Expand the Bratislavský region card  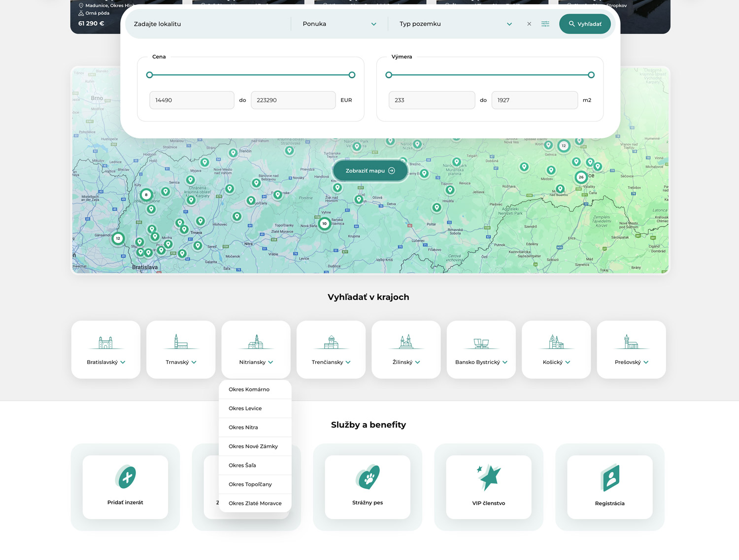tap(106, 350)
